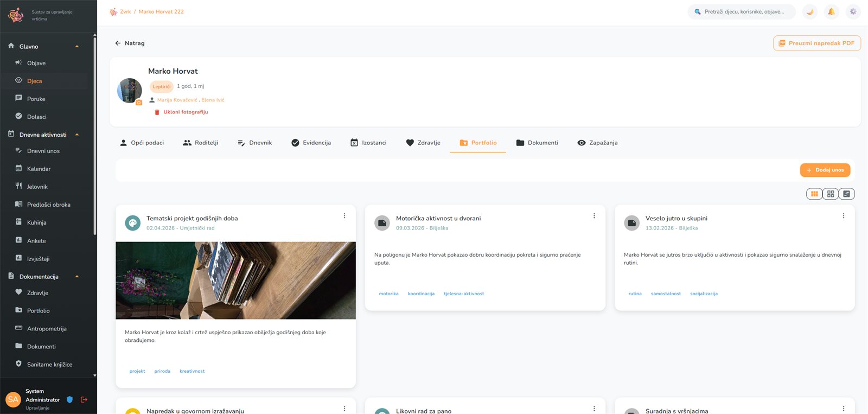
Task: Switch to Opći podaci tab
Action: point(142,143)
